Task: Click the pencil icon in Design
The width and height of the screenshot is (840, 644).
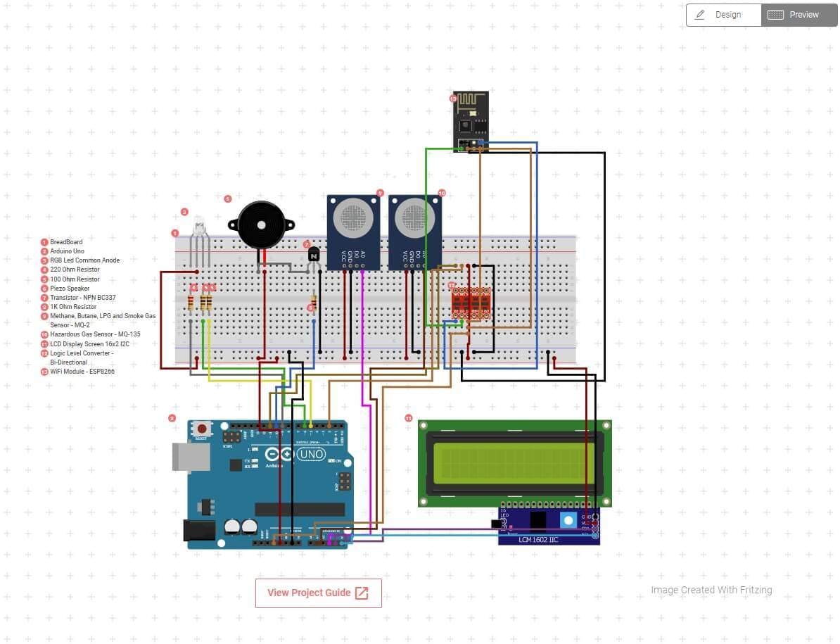Action: pos(700,15)
